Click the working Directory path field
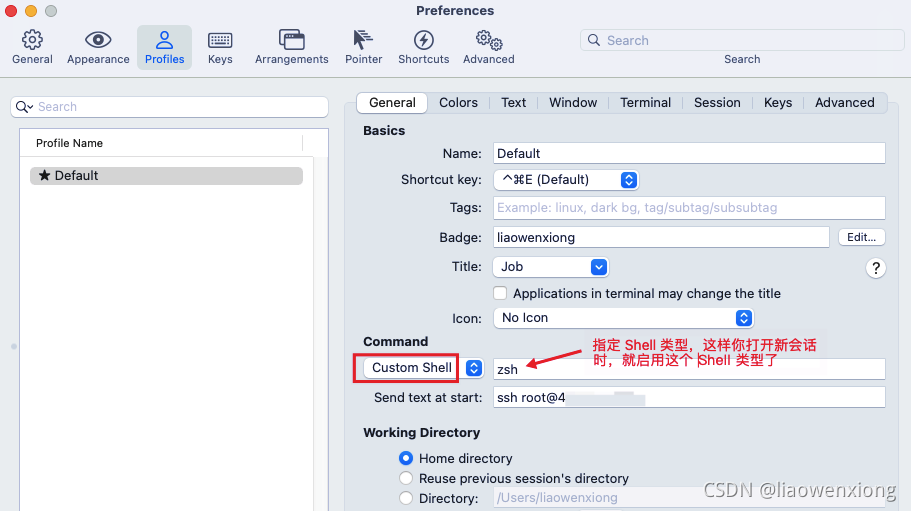 (689, 498)
